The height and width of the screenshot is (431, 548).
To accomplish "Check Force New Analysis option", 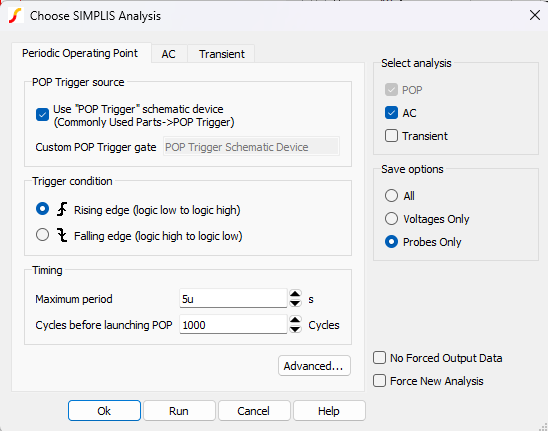I will coord(380,381).
